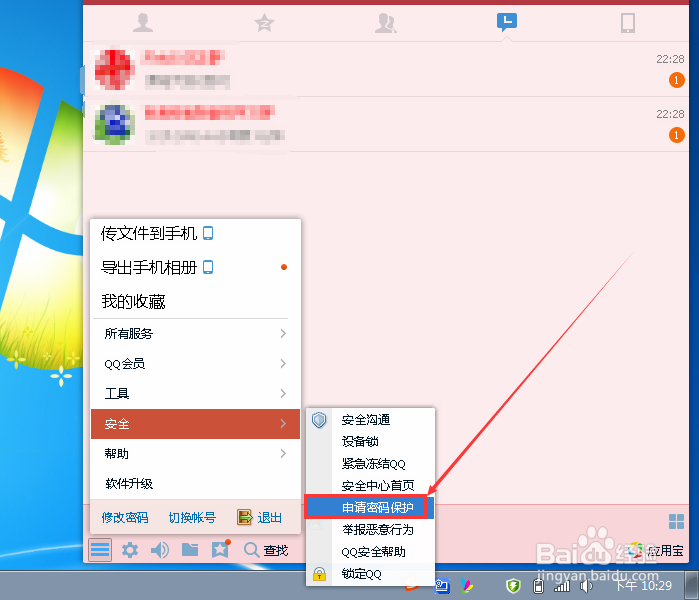Choose 锁定QQ in the submenu
The height and width of the screenshot is (600, 699).
(x=370, y=574)
